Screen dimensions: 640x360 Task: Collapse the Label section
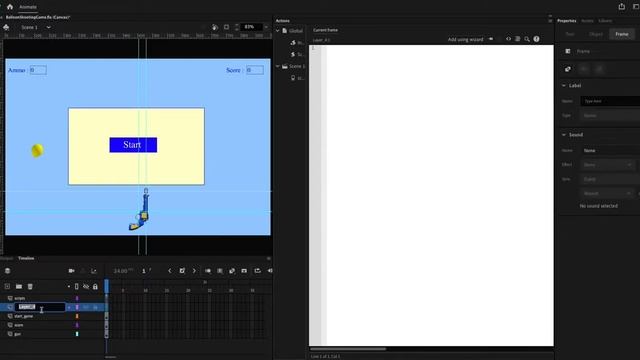point(564,86)
